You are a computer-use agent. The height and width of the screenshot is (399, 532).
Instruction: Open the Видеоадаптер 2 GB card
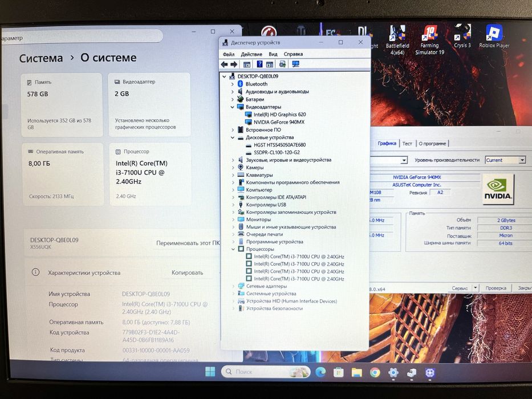coord(149,105)
